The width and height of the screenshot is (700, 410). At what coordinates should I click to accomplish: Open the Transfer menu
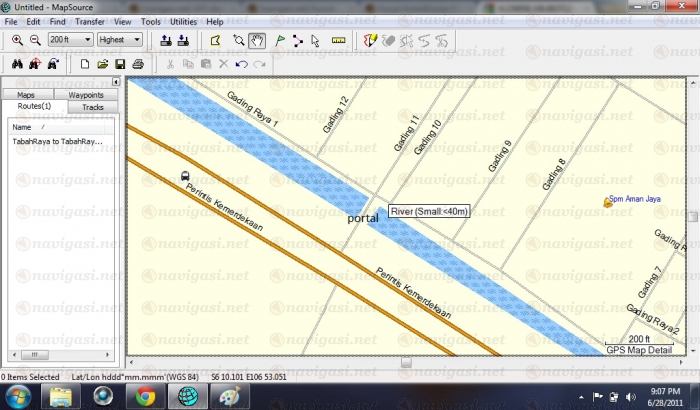pos(91,21)
